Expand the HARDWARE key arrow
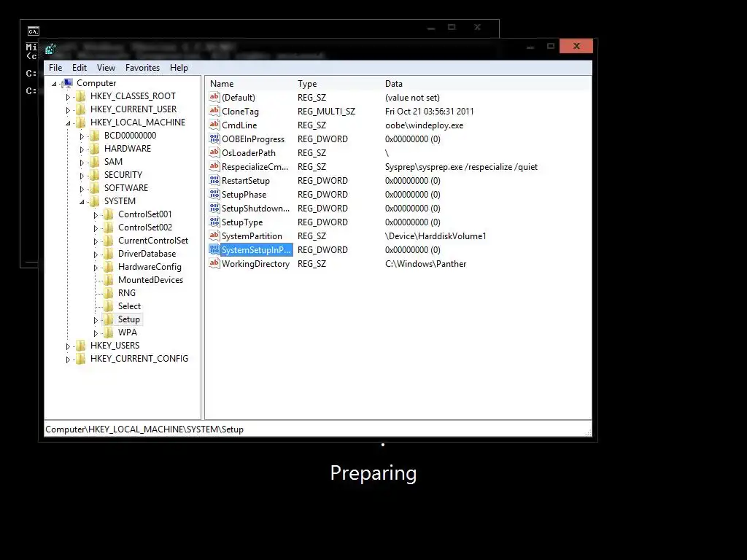This screenshot has width=747, height=560. tap(82, 149)
